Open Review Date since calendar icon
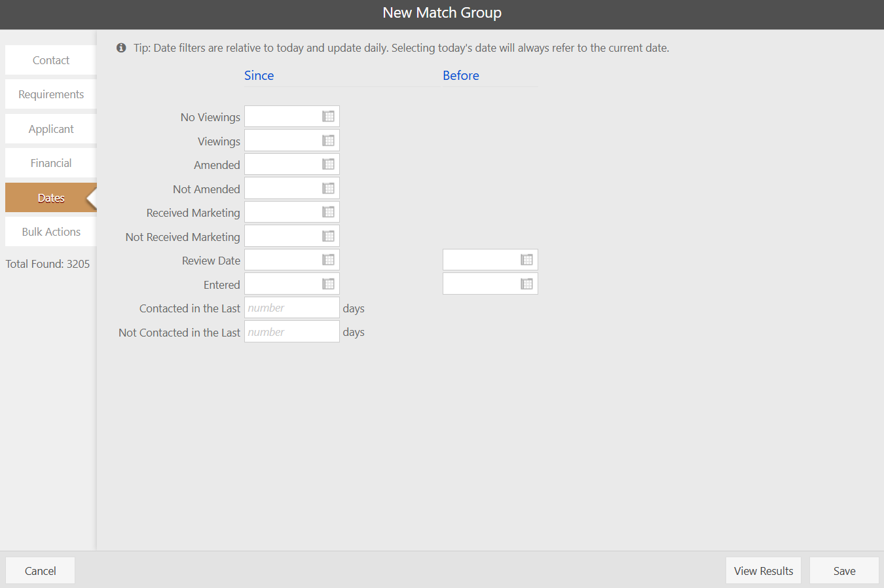The height and width of the screenshot is (588, 884). pos(328,260)
